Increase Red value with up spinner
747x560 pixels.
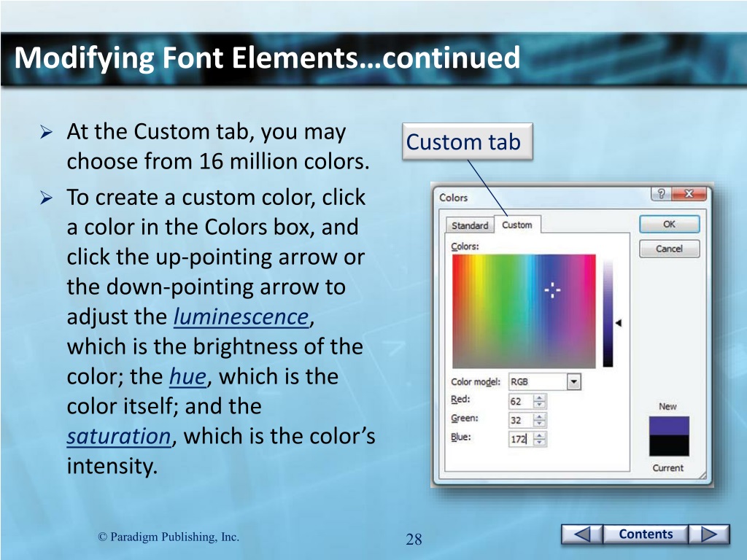[539, 397]
